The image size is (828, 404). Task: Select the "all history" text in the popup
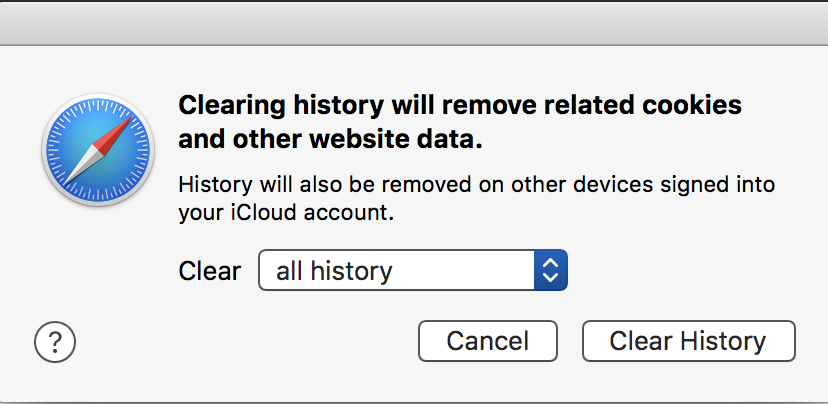click(334, 271)
